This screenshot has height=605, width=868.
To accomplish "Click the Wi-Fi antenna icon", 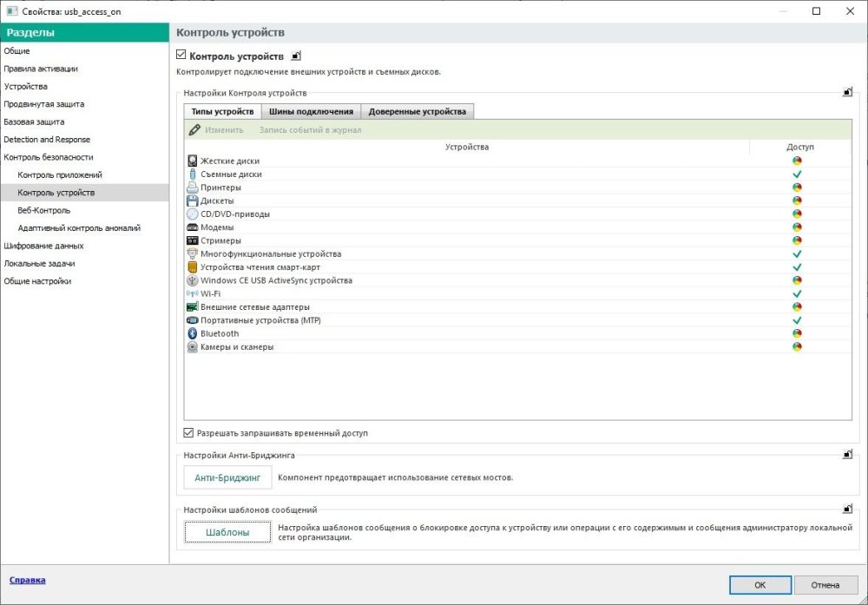I will click(192, 293).
